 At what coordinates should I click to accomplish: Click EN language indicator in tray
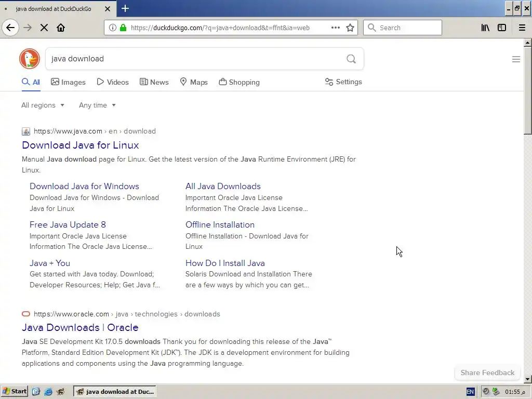tap(470, 392)
